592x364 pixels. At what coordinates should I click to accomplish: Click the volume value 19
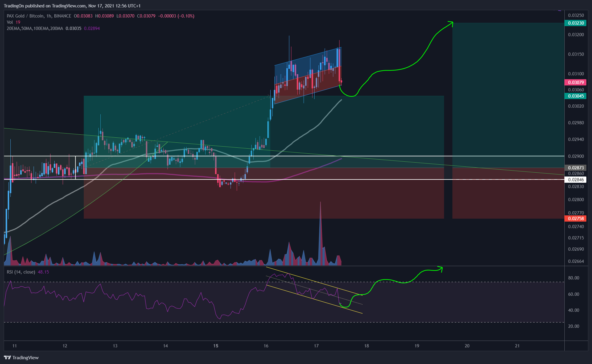pyautogui.click(x=18, y=22)
